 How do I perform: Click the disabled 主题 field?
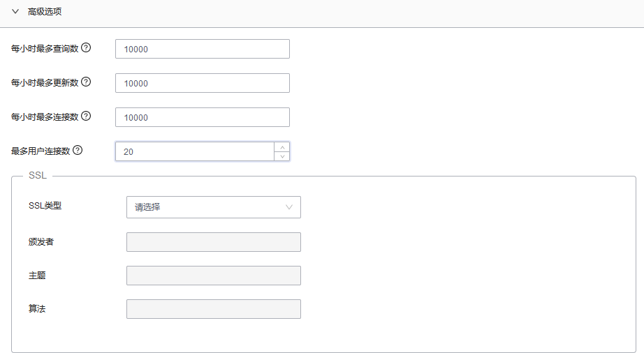213,276
